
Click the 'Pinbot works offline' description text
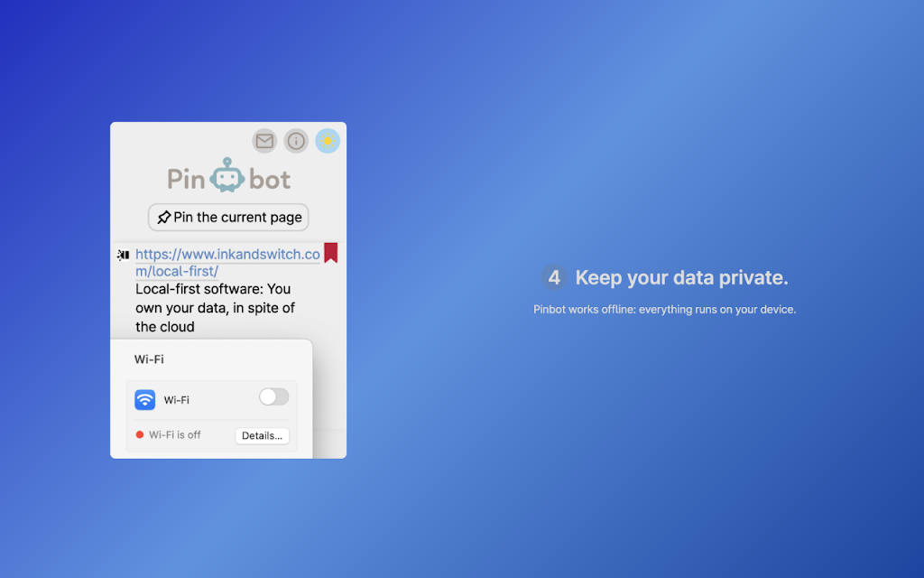665,310
